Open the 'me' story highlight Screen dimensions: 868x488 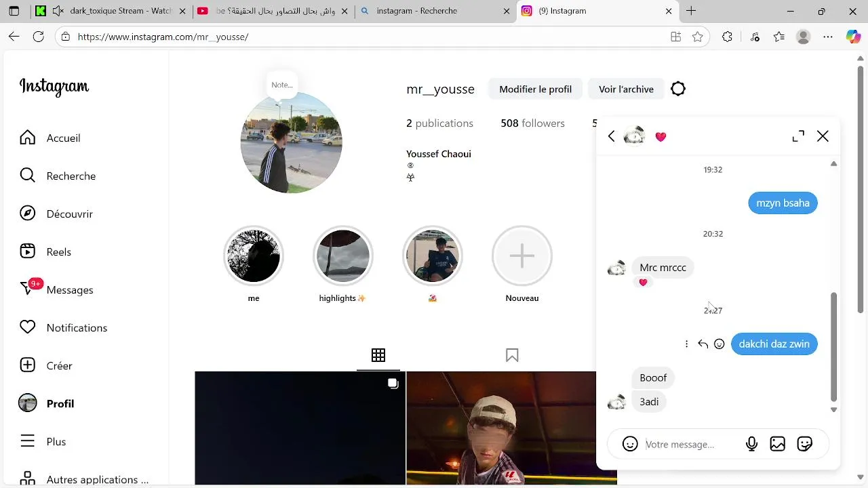coord(254,256)
